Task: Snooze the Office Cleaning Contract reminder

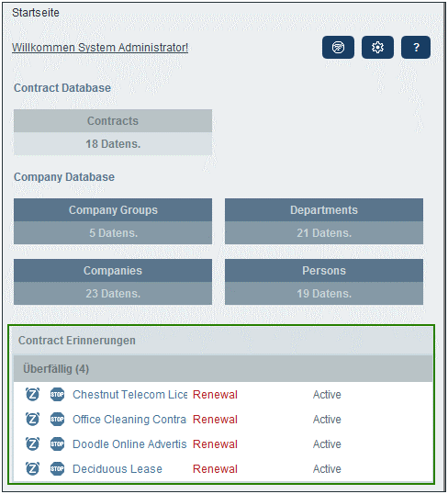Action: 32,419
